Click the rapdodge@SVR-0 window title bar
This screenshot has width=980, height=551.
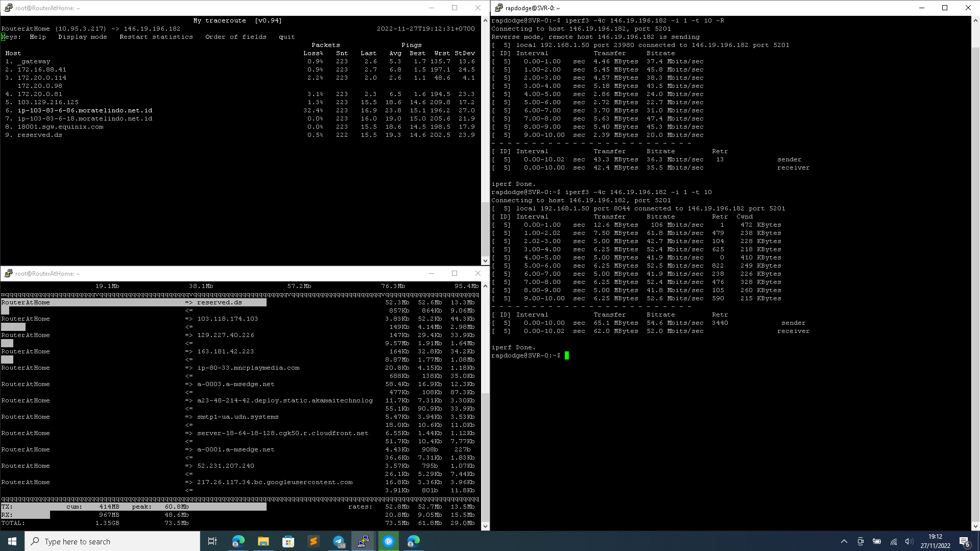point(715,8)
